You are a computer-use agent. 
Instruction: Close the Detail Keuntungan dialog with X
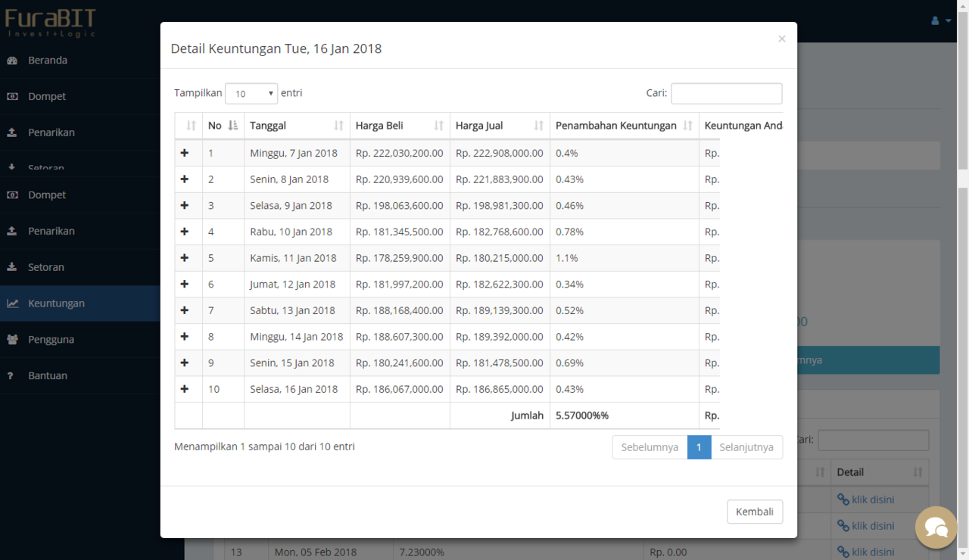[x=782, y=39]
